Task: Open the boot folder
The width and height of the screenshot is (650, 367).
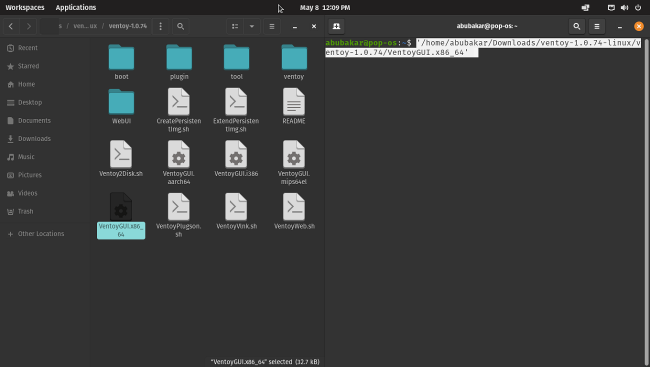Action: click(x=121, y=62)
